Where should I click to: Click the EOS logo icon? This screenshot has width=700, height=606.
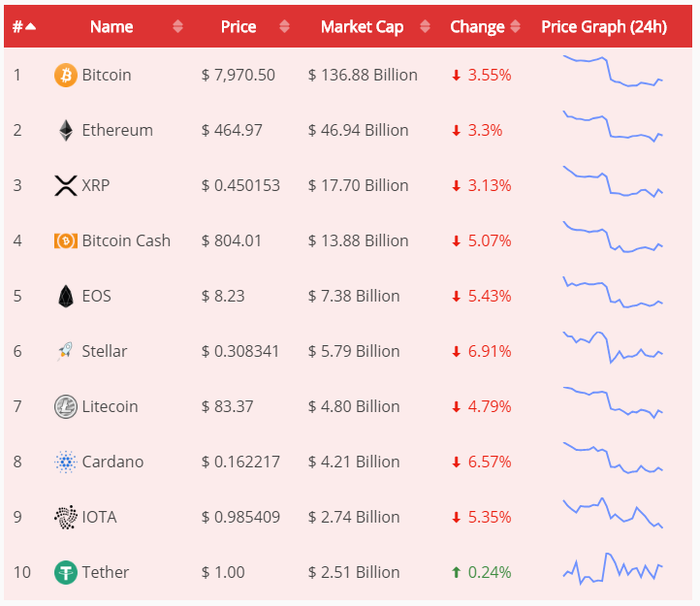pyautogui.click(x=65, y=296)
